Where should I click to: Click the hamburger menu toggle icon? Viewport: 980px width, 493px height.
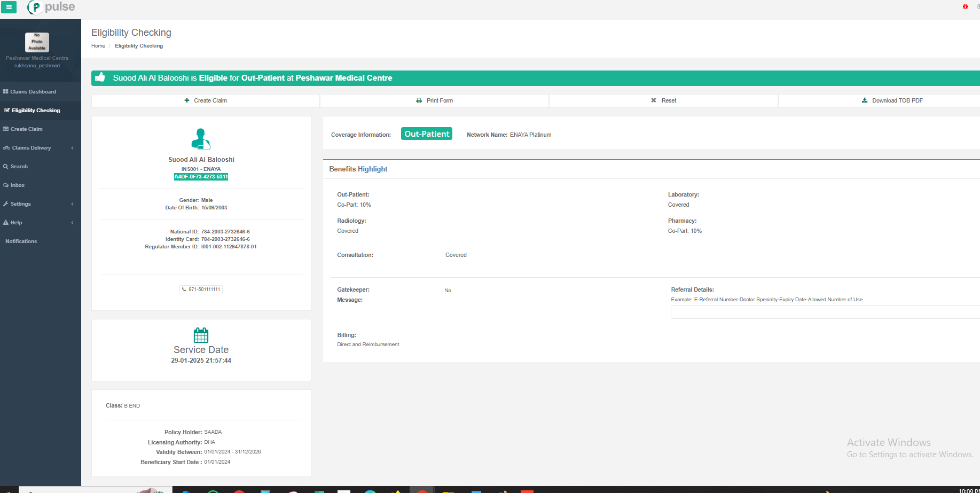click(9, 7)
